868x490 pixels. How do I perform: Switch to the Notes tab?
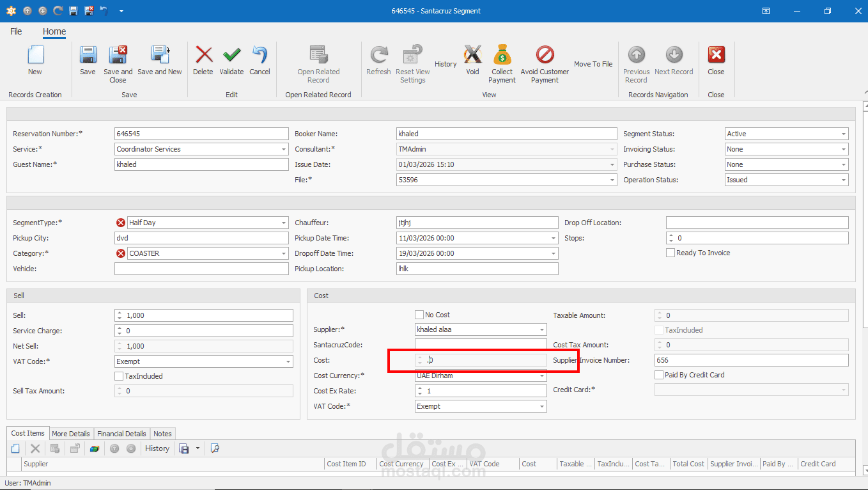tap(162, 434)
